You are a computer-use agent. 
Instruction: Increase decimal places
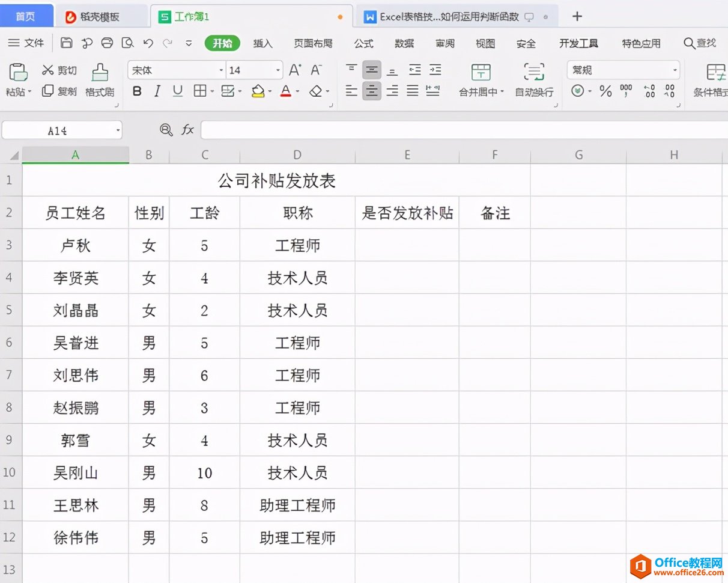pyautogui.click(x=649, y=91)
